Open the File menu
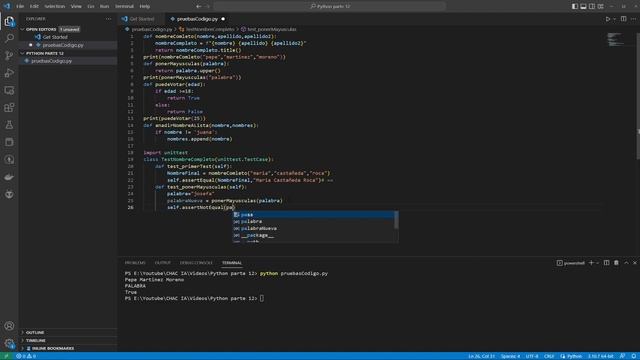 coord(20,7)
